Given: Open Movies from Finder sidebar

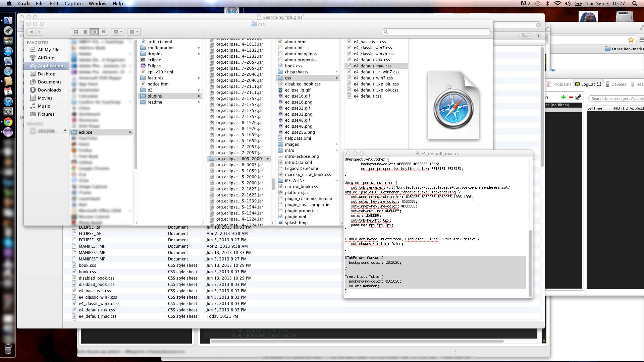Looking at the screenshot, I should tap(45, 98).
